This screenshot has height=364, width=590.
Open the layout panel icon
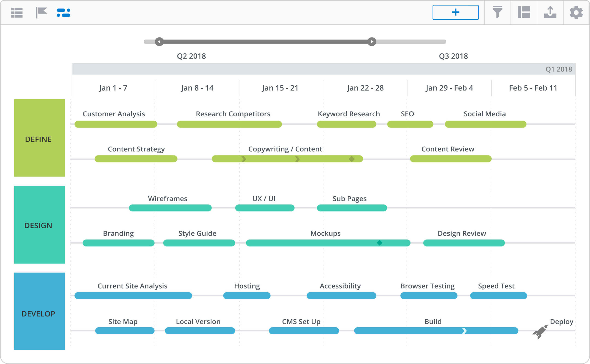pos(524,12)
